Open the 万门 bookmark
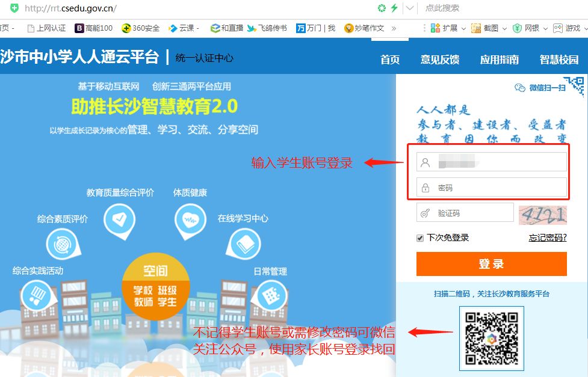This screenshot has height=377, width=588. coord(315,28)
